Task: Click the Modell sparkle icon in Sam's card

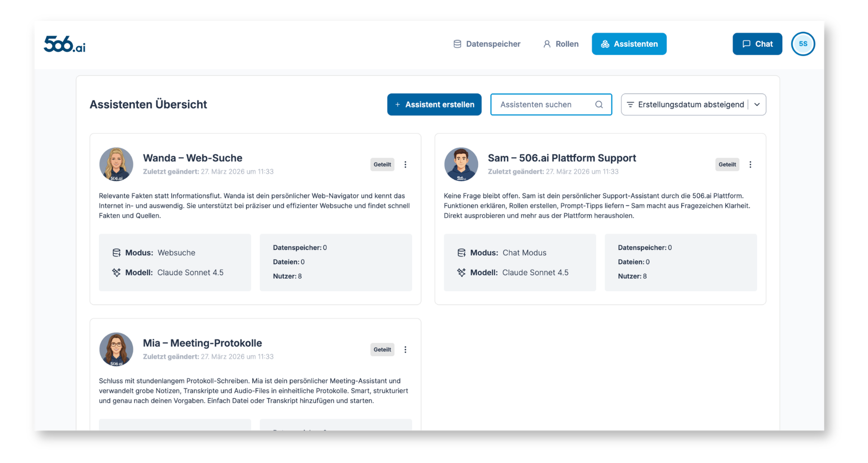Action: click(x=461, y=272)
